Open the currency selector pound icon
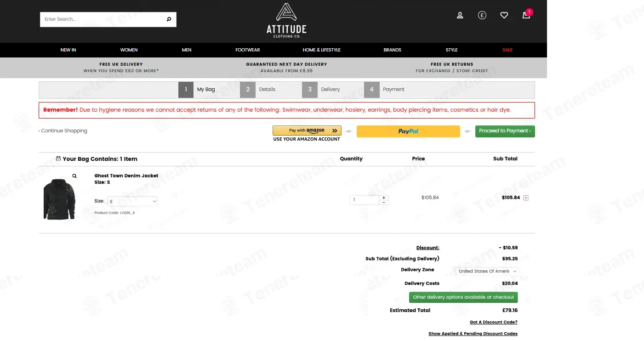 pyautogui.click(x=482, y=15)
